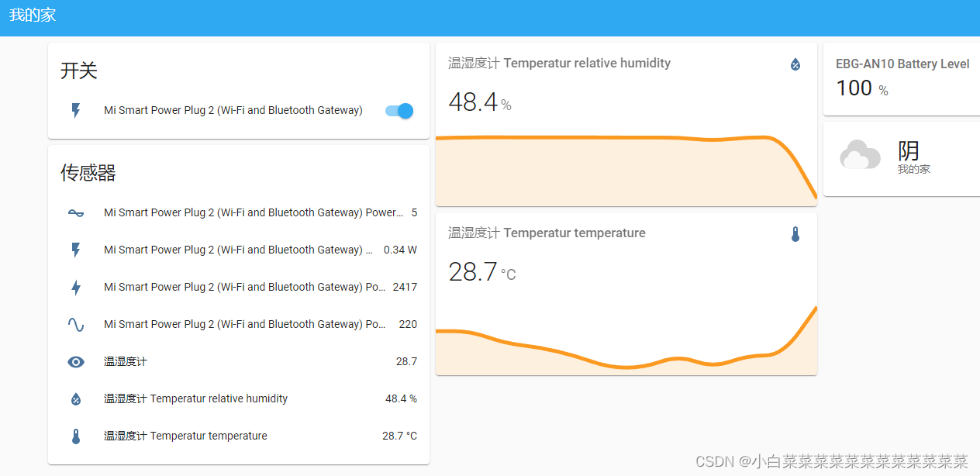
Task: Click the sine wave icon beside 220
Action: point(76,324)
